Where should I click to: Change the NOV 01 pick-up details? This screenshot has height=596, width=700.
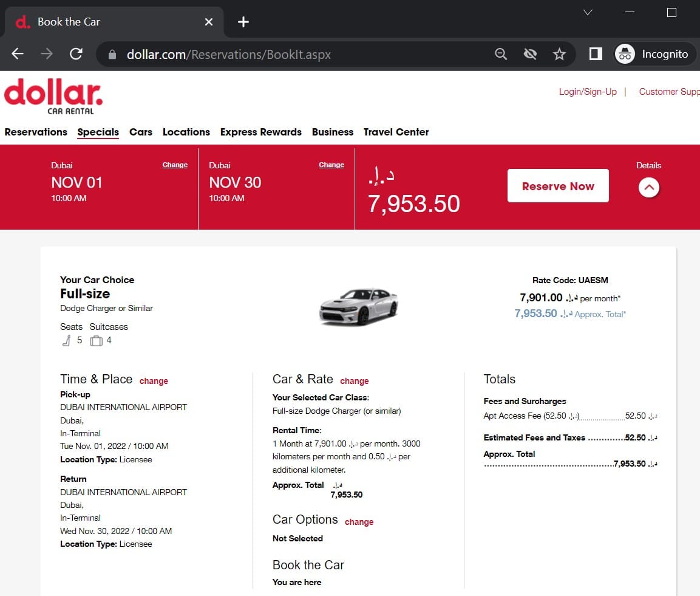[x=175, y=165]
